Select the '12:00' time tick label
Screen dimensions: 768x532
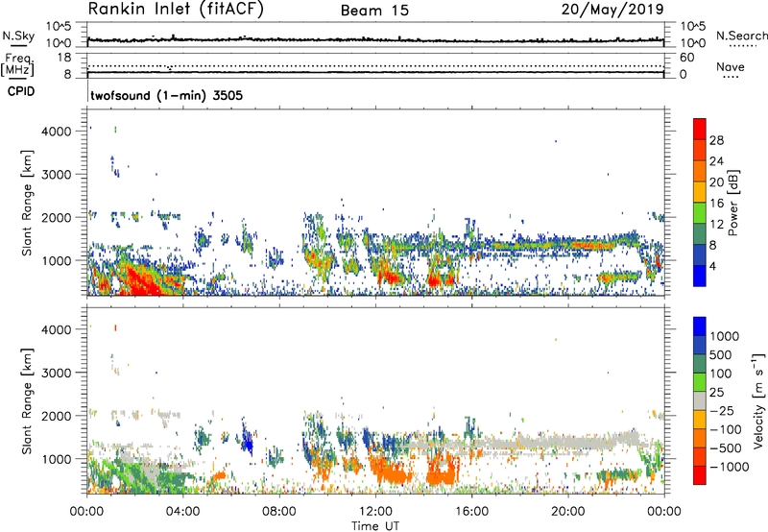(375, 512)
